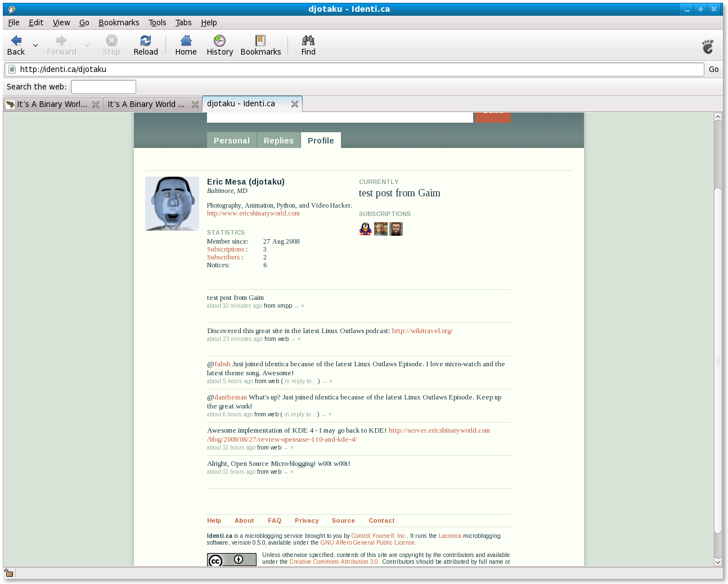Open the footer FAQ link
728x584 pixels.
[275, 520]
